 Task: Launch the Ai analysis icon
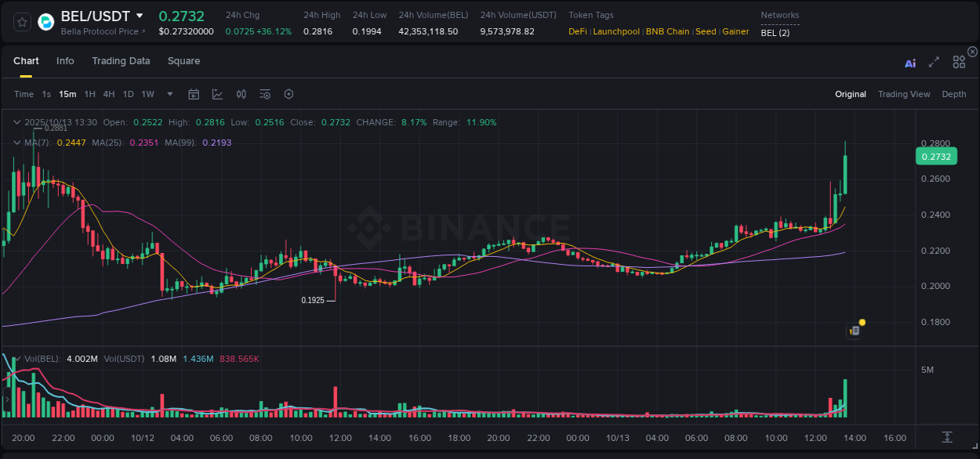[x=910, y=63]
